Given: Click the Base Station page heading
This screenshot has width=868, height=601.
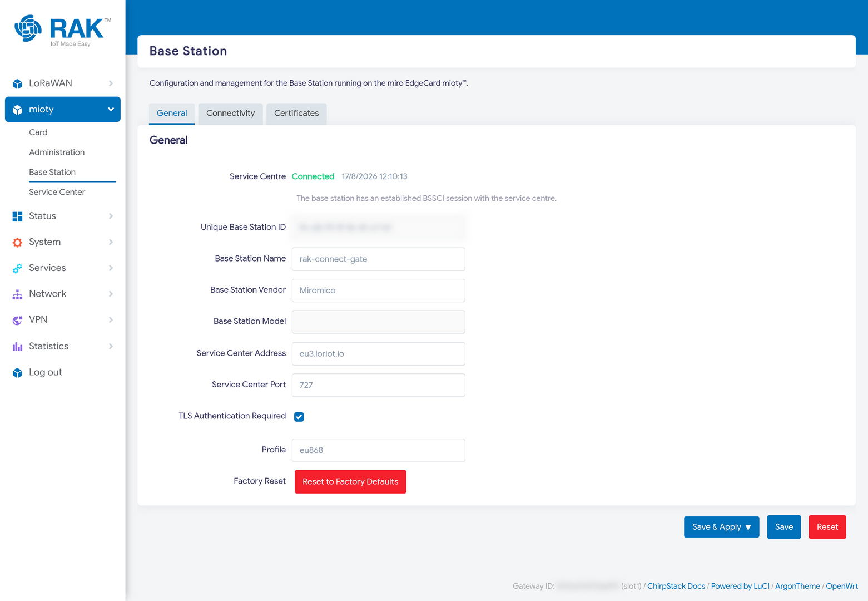Looking at the screenshot, I should tap(189, 51).
